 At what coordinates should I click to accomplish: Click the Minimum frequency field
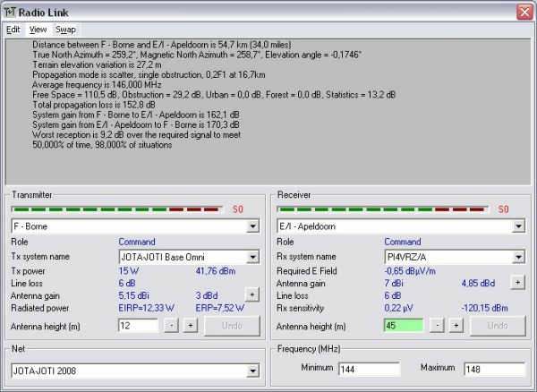[x=369, y=370]
